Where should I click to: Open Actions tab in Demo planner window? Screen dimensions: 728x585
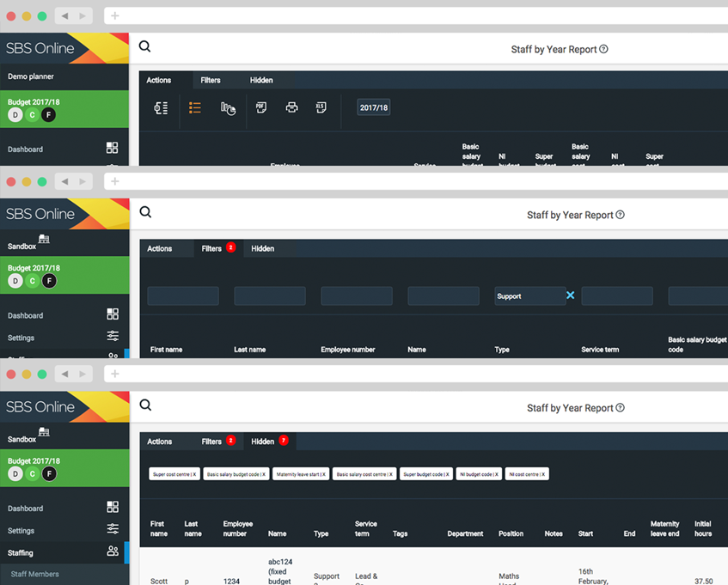tap(159, 80)
